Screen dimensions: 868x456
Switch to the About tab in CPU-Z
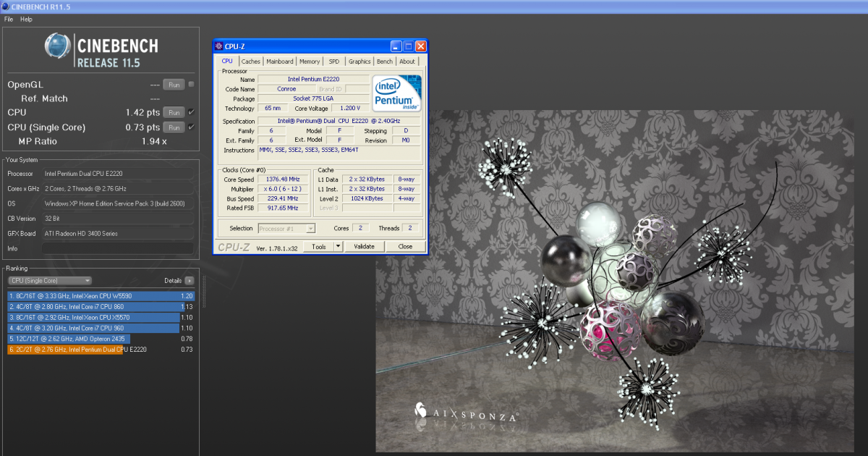[407, 62]
